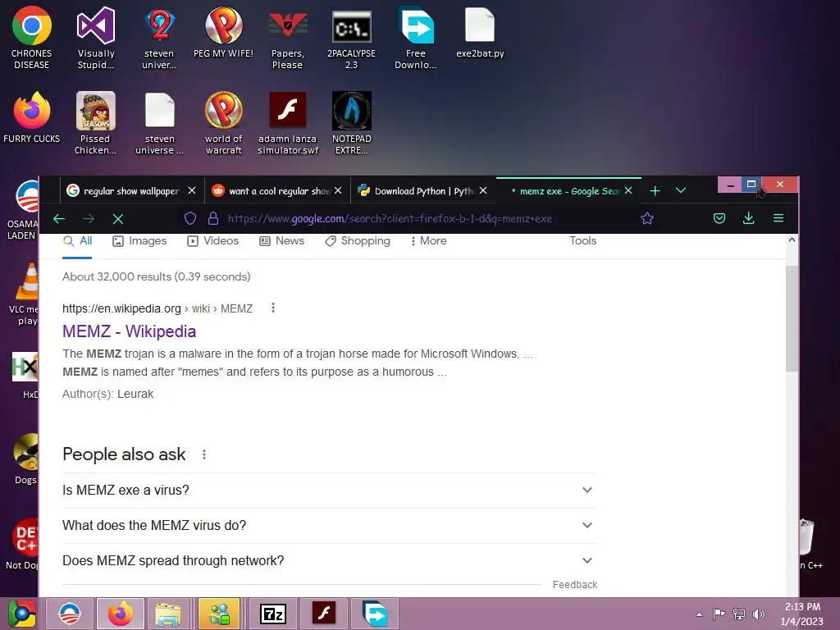This screenshot has height=630, width=840.
Task: Open the world of warcraft shortcut
Action: [x=223, y=123]
